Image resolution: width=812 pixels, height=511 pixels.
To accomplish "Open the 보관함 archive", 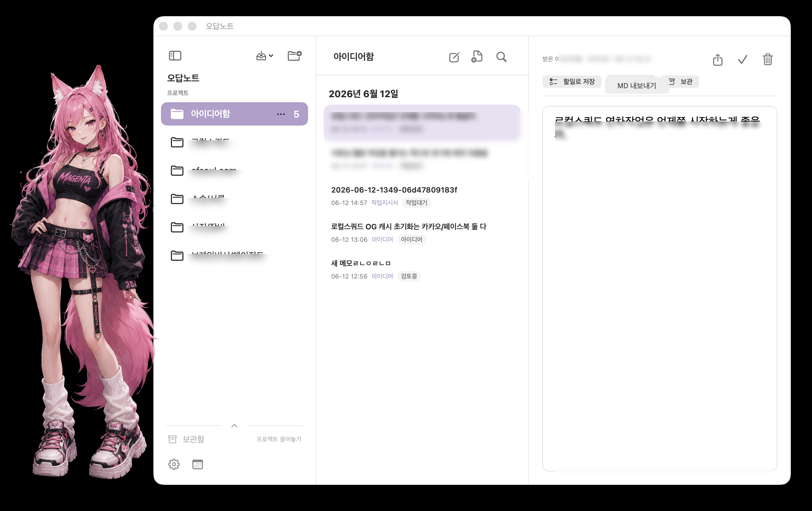I will [186, 439].
